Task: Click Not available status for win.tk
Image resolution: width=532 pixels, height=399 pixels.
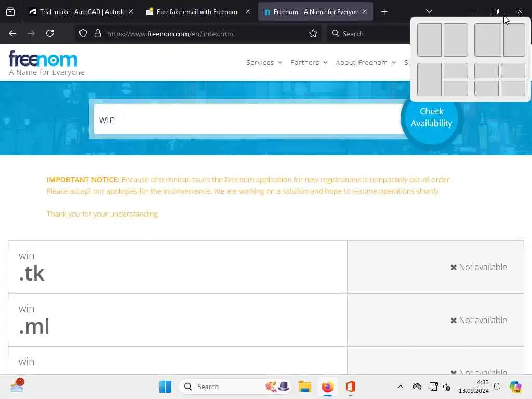Action: (x=478, y=268)
